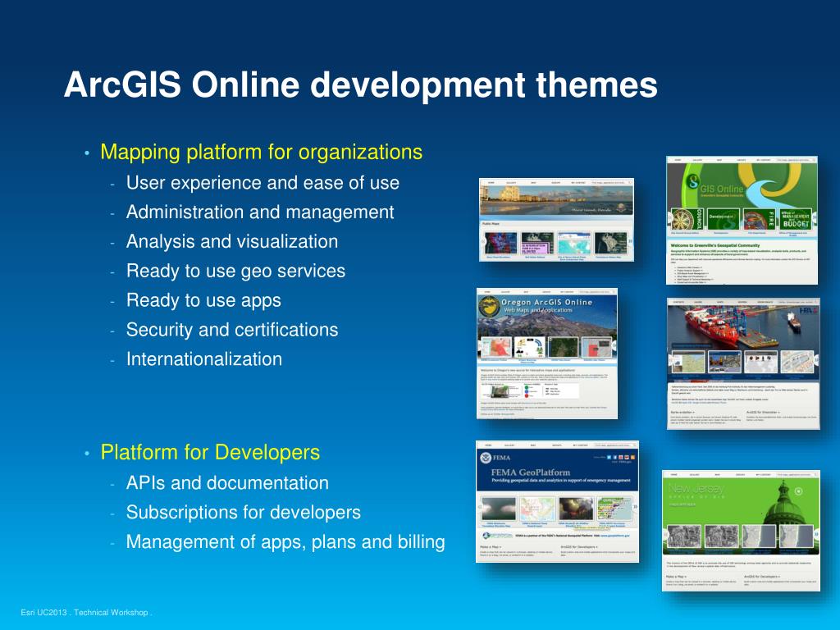The image size is (840, 630).
Task: Click the HPA logo on harbor site
Action: (807, 311)
